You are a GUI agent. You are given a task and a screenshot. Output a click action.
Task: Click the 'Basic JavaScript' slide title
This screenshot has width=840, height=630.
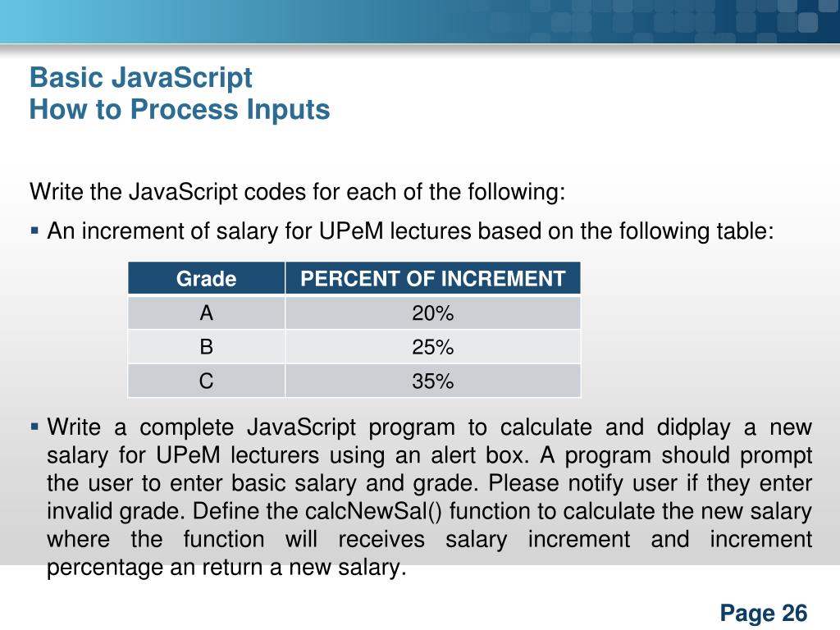(x=140, y=78)
